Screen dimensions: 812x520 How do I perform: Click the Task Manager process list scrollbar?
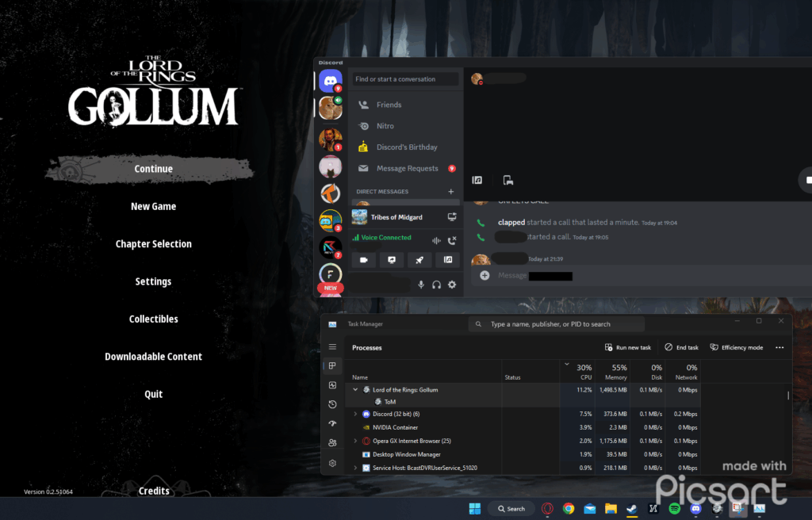(x=788, y=396)
